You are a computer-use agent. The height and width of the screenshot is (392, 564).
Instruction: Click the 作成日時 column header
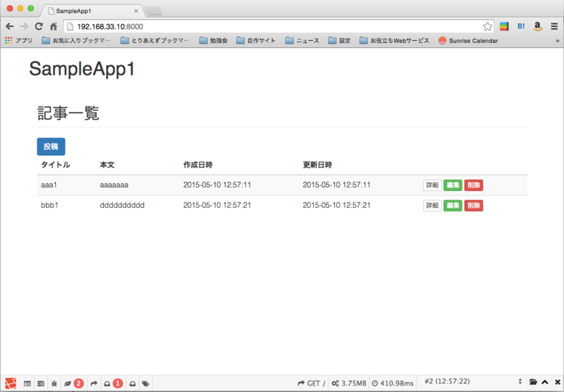click(x=198, y=165)
